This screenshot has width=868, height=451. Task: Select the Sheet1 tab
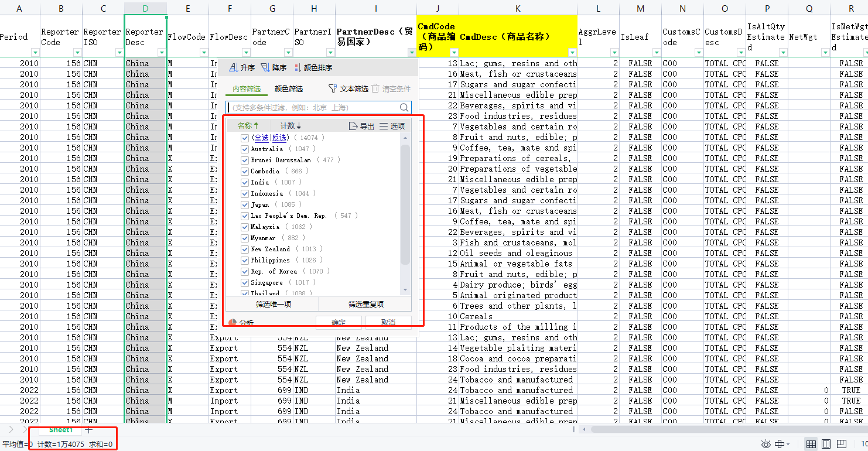coord(61,430)
